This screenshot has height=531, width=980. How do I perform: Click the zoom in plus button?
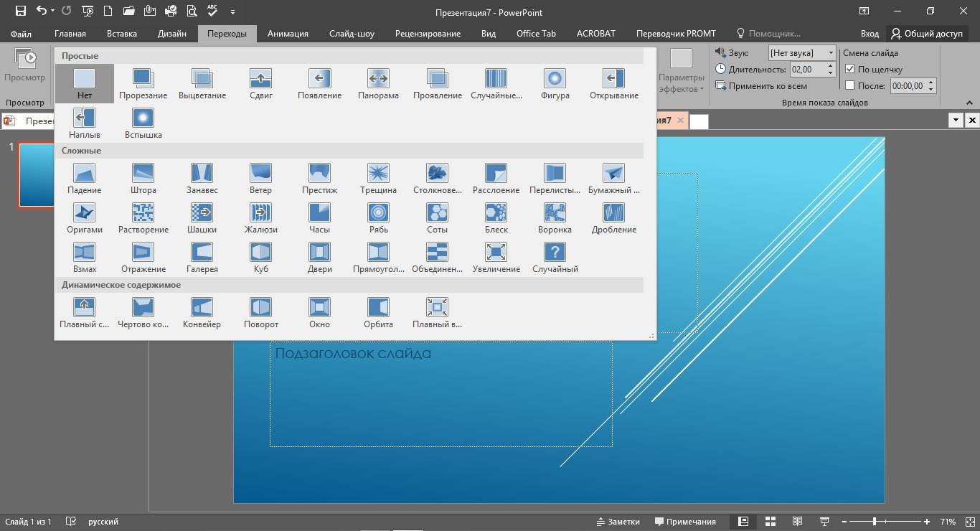pos(927,522)
